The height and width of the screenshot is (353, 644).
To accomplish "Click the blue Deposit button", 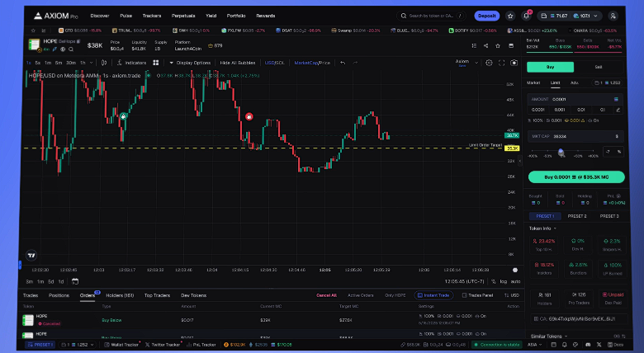I will [x=486, y=16].
